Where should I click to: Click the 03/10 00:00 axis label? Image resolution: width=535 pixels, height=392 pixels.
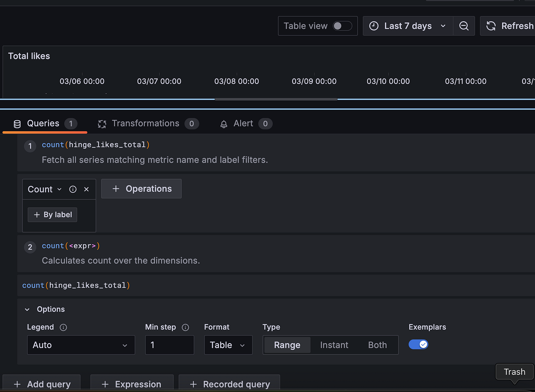388,81
